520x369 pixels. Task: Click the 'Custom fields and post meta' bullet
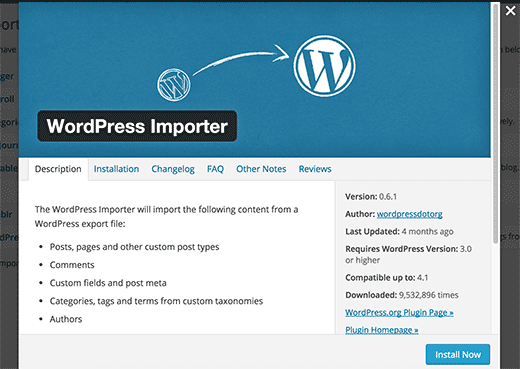108,283
